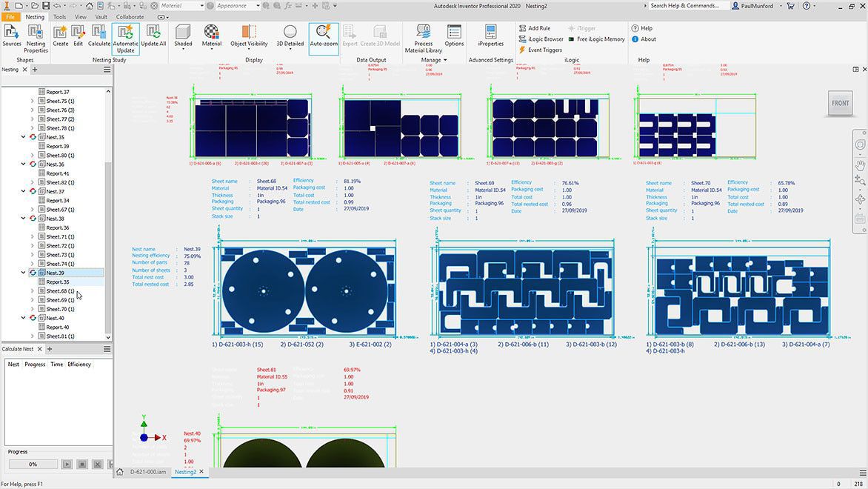Open Nesting Properties in the Shapes panel
Screen dimensions: 868x489
[x=35, y=37]
